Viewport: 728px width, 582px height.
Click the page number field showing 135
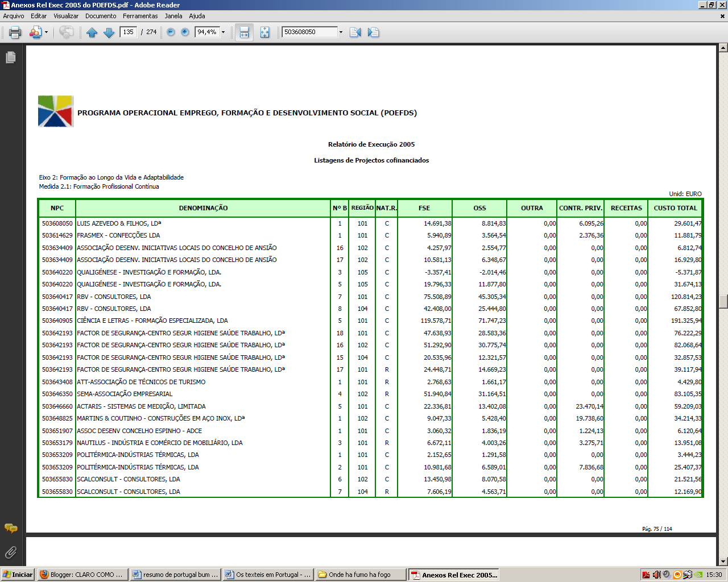point(129,32)
